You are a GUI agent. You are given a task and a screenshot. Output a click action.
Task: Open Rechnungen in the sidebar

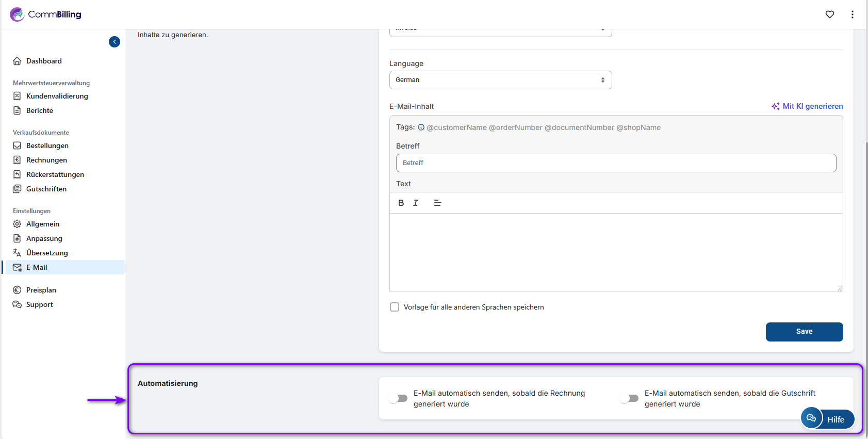[46, 160]
